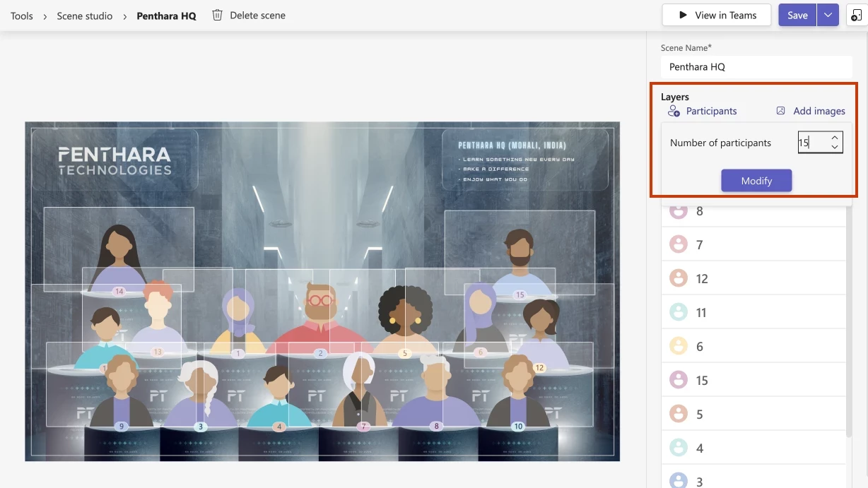Viewport: 868px width, 488px height.
Task: Select participant badge 5 in the scene
Action: [405, 353]
